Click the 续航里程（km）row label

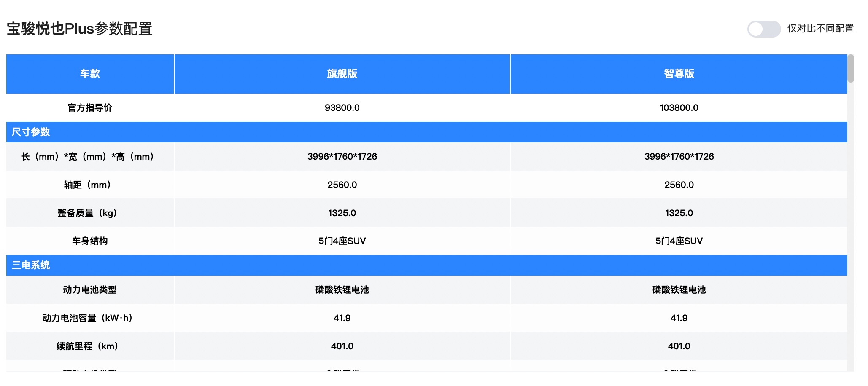click(87, 346)
